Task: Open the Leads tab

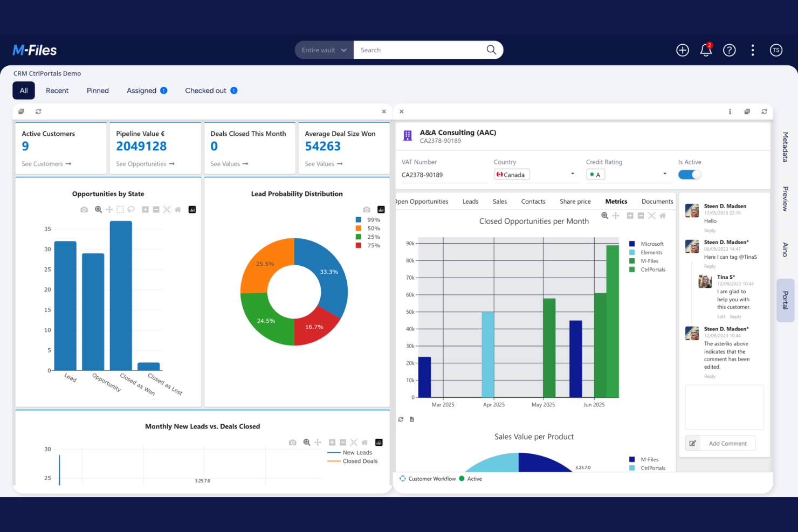Action: pos(470,202)
